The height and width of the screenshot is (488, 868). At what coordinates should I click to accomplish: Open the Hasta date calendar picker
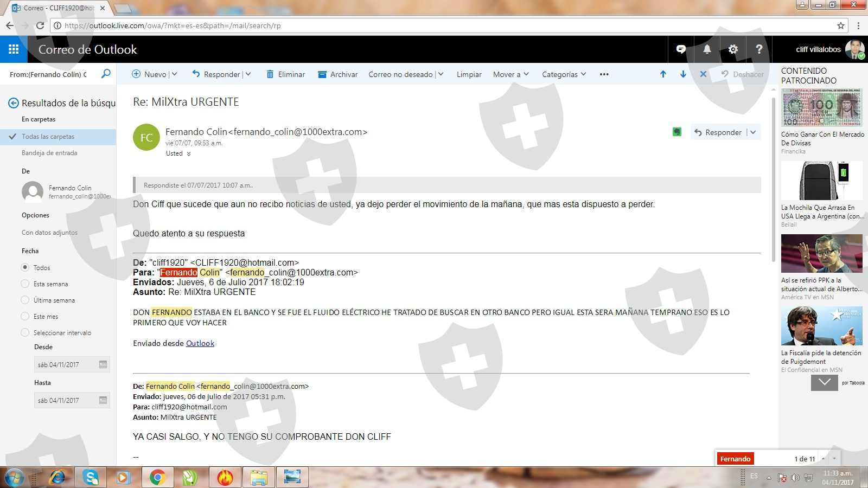[x=103, y=400]
